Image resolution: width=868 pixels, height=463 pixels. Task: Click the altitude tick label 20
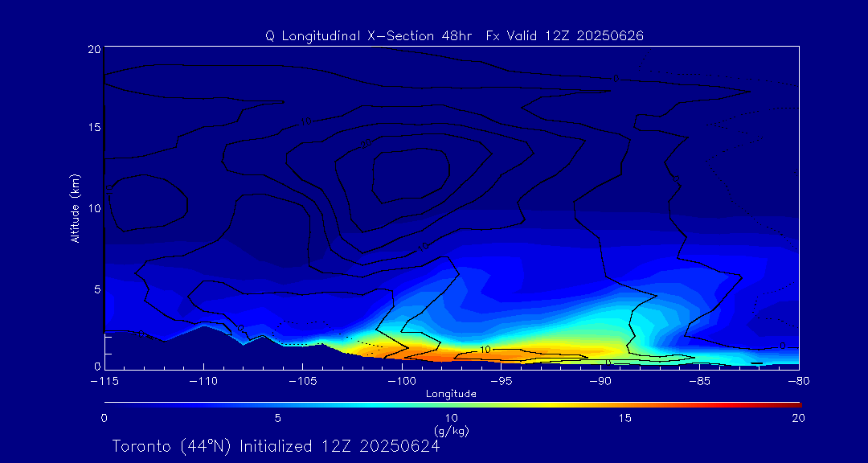pyautogui.click(x=93, y=49)
